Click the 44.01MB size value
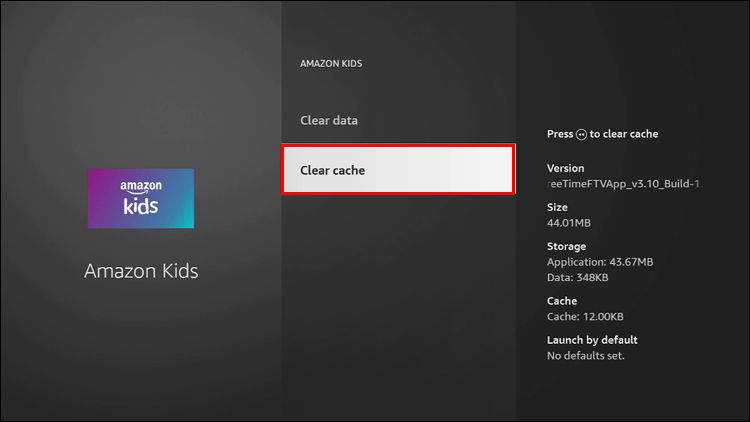 click(x=569, y=223)
